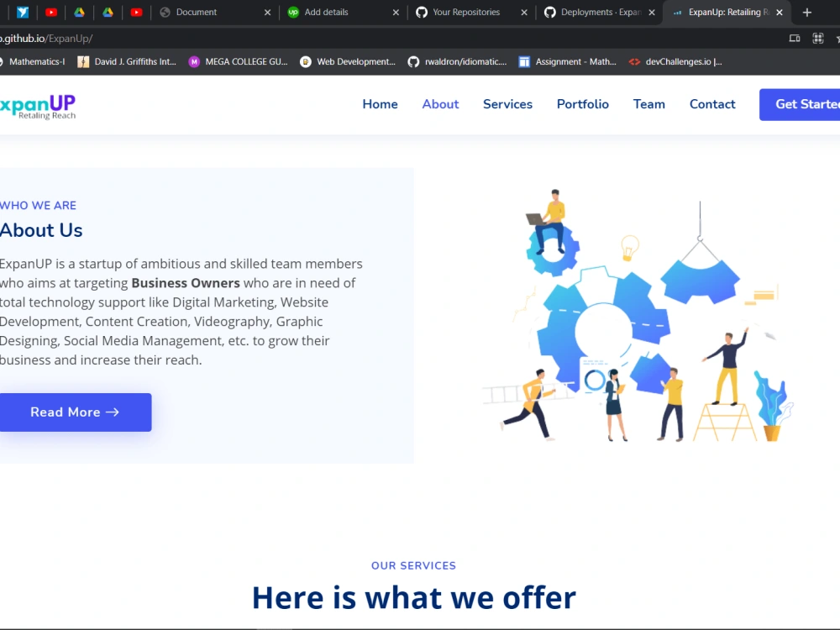Switch to the Add details tab
Viewport: 840px width, 630px height.
343,12
